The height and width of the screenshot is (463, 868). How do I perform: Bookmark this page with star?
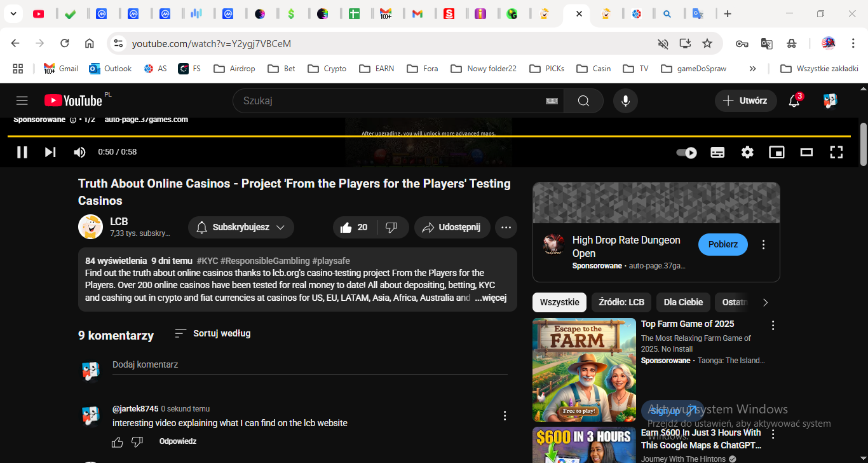point(707,43)
